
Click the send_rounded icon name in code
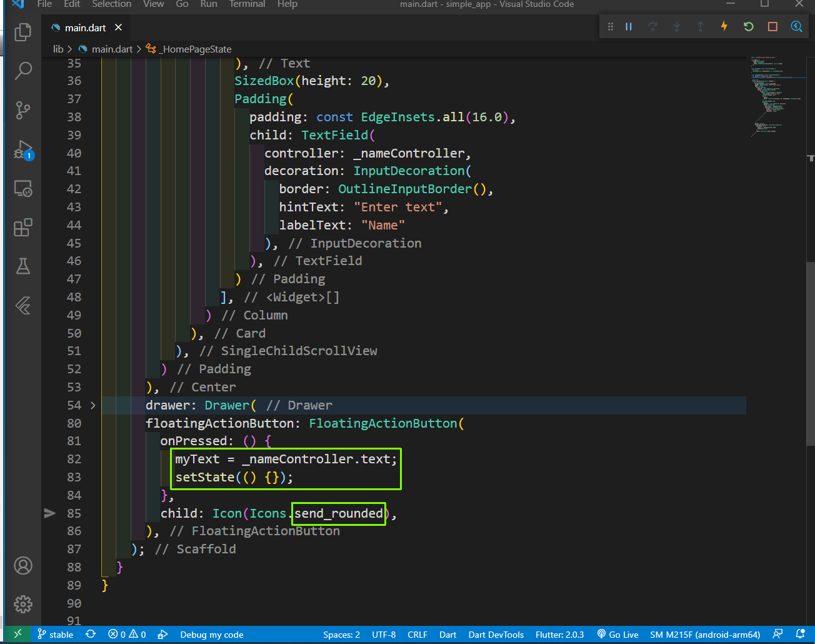[x=339, y=513]
